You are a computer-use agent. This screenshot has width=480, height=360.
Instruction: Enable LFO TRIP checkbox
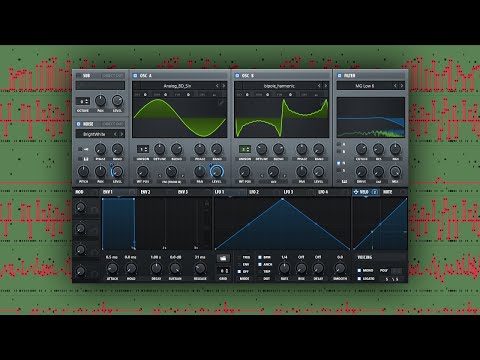click(260, 271)
